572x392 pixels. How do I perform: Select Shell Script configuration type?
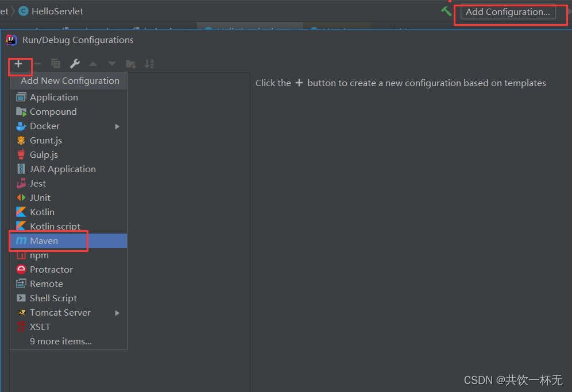[68, 298]
